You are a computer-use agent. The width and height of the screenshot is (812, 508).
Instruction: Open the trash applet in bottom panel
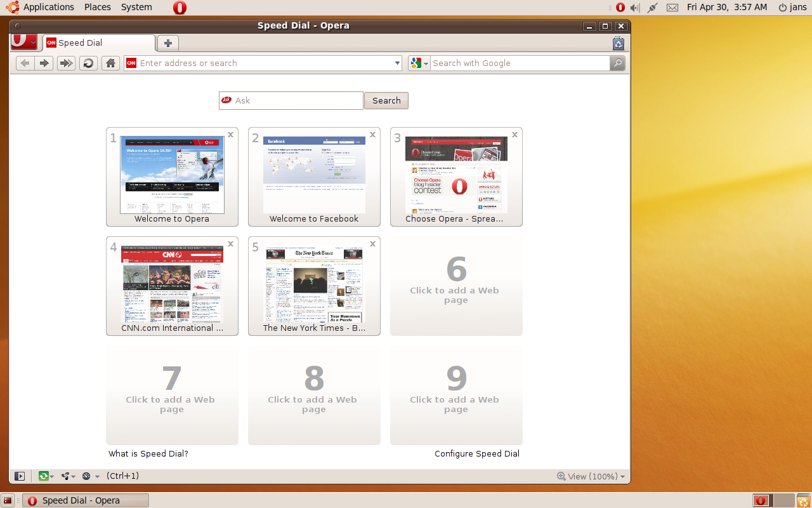(803, 500)
